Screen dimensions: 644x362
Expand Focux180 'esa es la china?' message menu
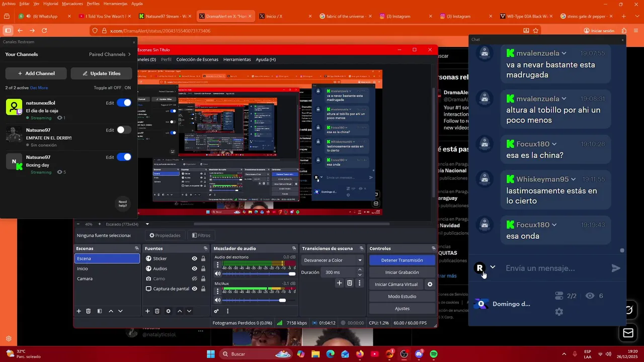554,144
